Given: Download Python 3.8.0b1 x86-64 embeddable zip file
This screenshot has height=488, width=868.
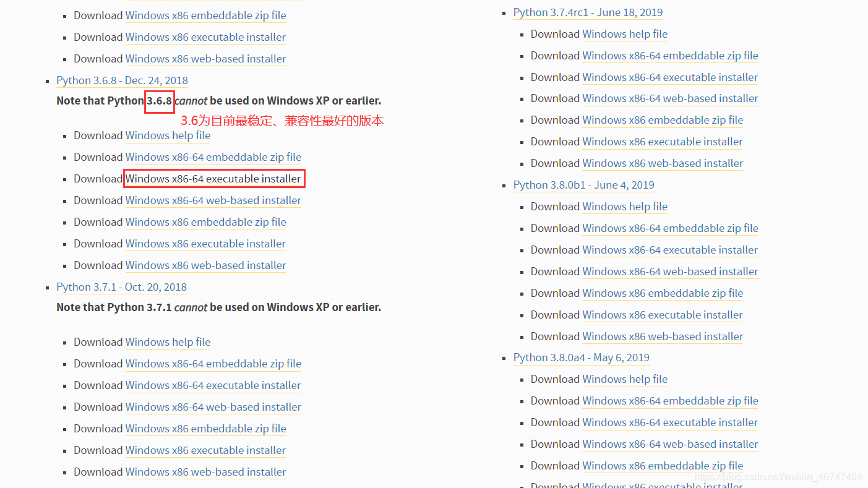Looking at the screenshot, I should pos(671,228).
